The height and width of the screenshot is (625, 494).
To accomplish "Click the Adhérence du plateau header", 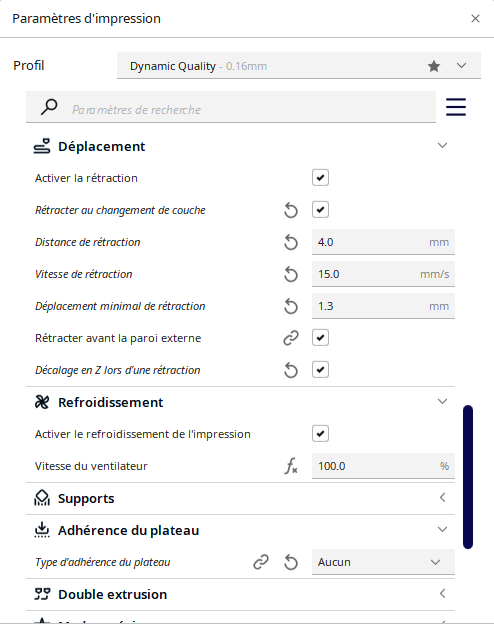I will 240,530.
